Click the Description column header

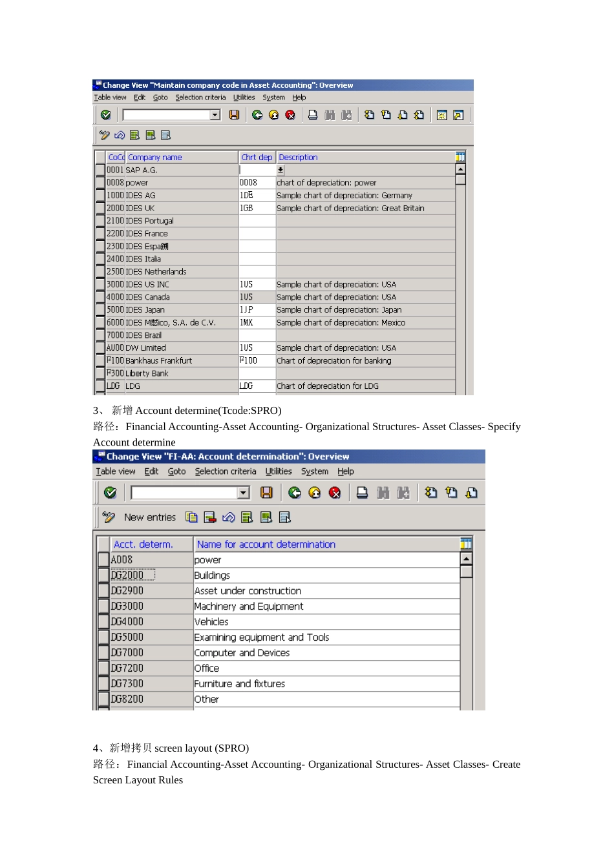(366, 157)
